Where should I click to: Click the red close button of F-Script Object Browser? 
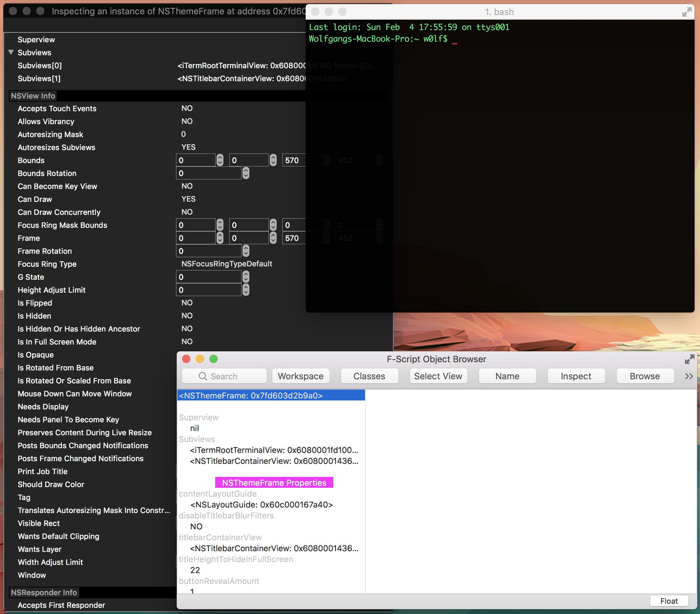tap(186, 359)
